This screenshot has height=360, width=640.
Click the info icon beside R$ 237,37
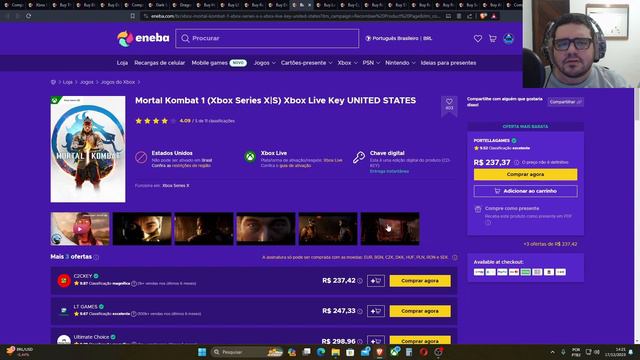[516, 162]
